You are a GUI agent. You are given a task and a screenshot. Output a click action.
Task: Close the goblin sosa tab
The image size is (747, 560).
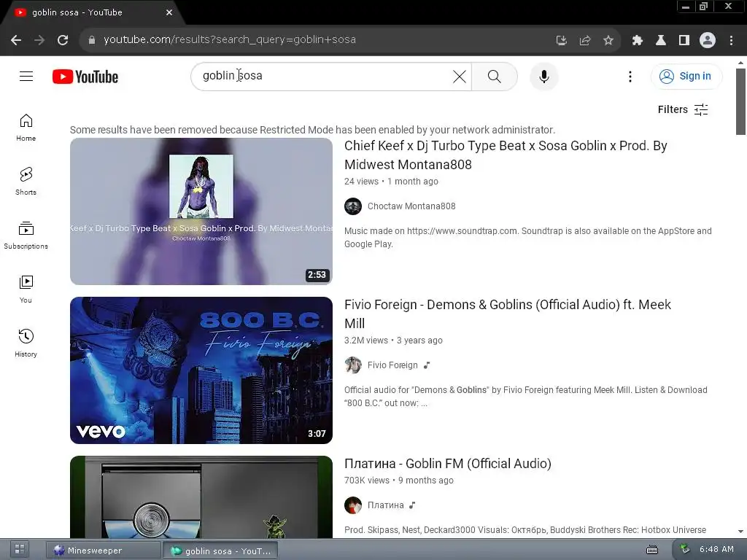pos(169,13)
